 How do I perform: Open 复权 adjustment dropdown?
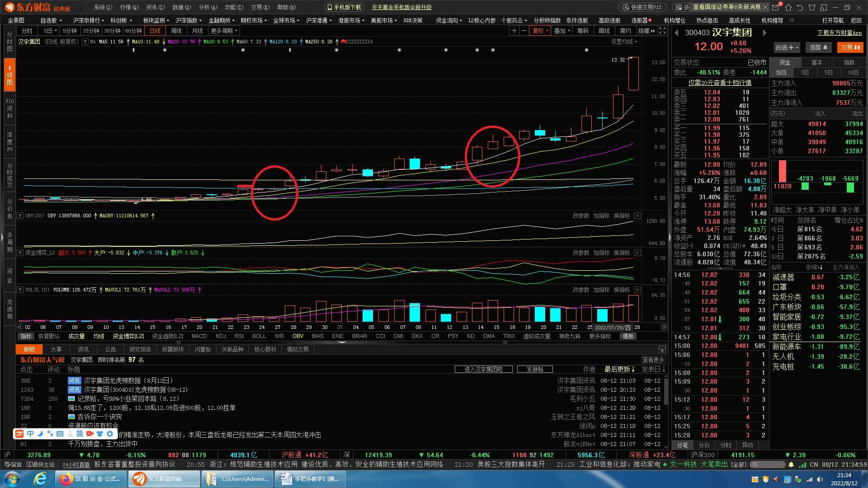[x=540, y=31]
